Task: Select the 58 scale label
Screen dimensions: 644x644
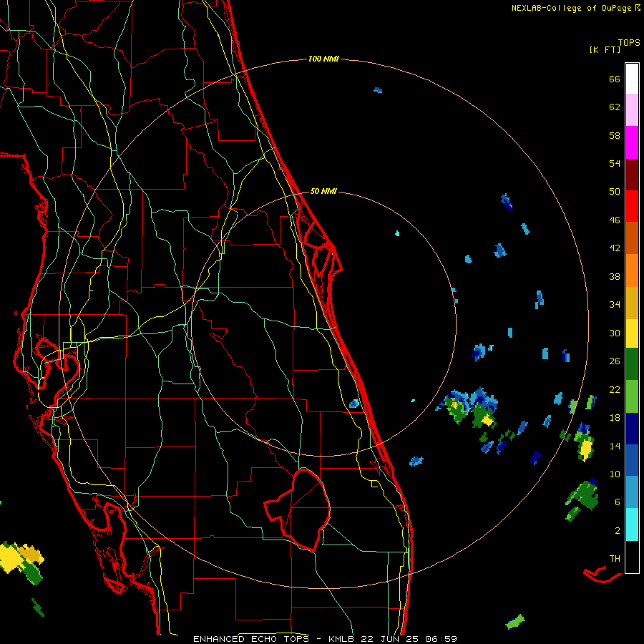Action: (x=615, y=135)
